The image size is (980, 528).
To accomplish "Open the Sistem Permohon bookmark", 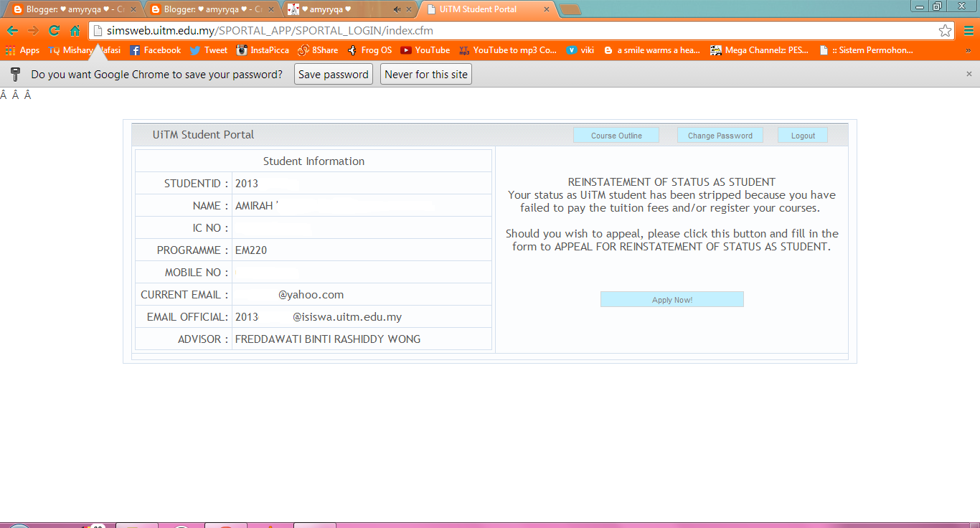I will [x=867, y=50].
